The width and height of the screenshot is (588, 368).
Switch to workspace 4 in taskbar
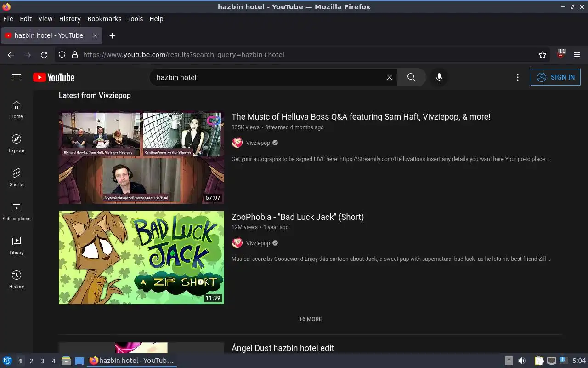[x=54, y=361]
